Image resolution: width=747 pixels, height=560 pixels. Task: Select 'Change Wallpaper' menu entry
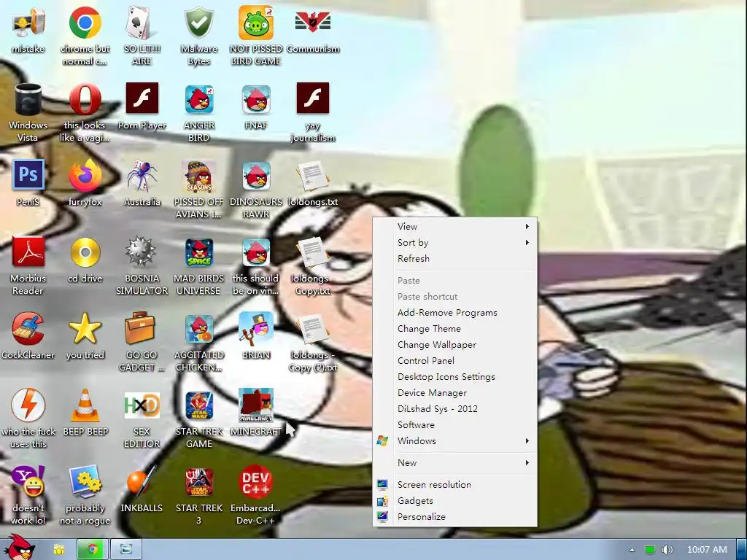(x=455, y=344)
